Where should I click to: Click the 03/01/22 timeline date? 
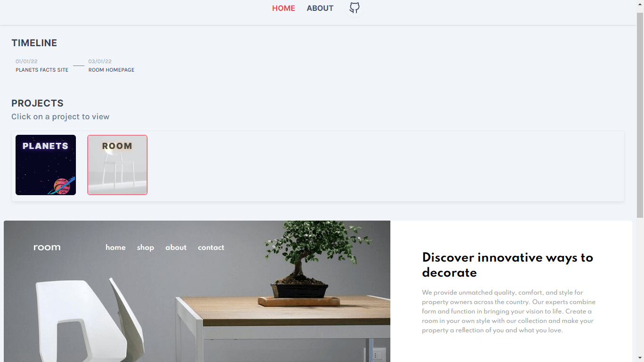[100, 61]
